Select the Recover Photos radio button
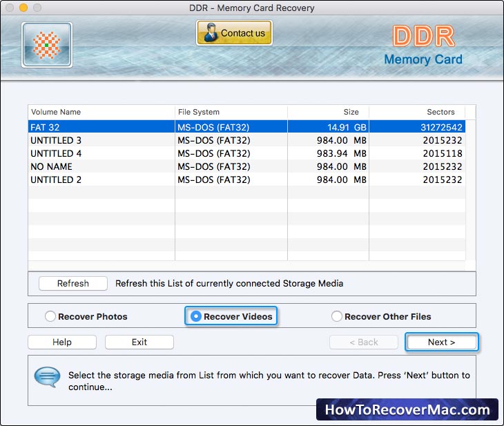 50,316
